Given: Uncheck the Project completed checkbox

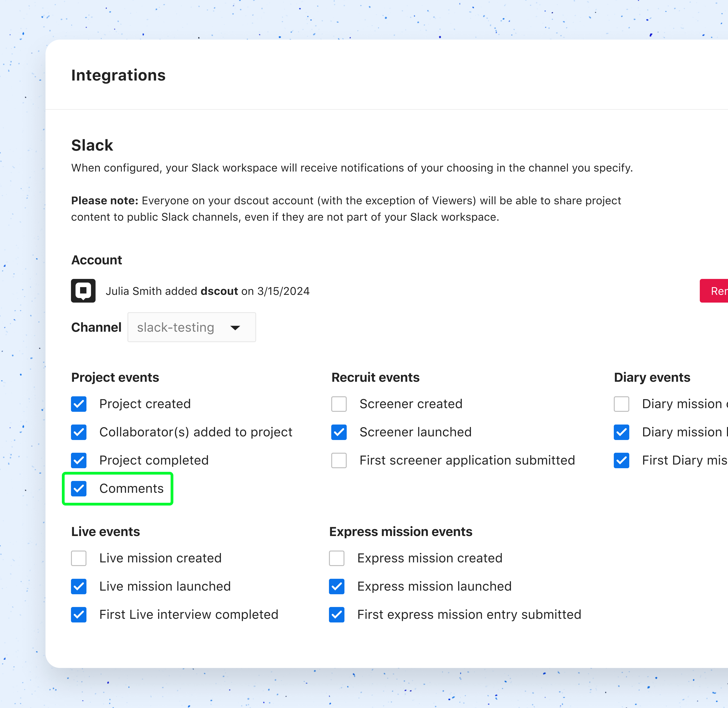Looking at the screenshot, I should tap(79, 461).
